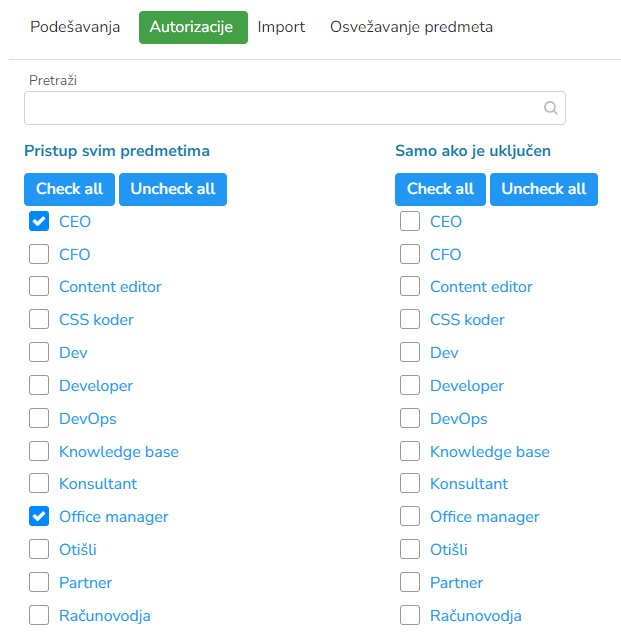The image size is (621, 632).
Task: Select Konsultant checkbox in right column
Action: 410,484
